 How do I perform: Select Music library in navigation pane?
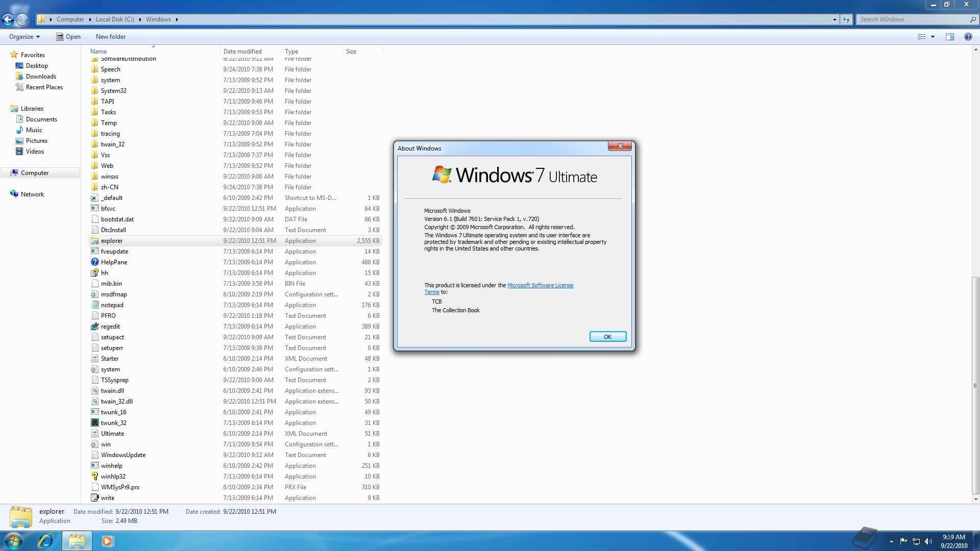(34, 130)
